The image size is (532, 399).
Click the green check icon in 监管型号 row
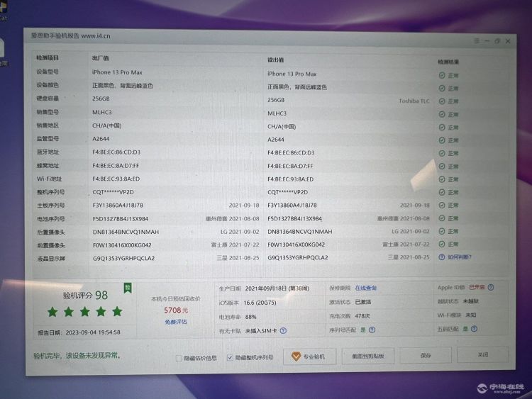(x=442, y=140)
